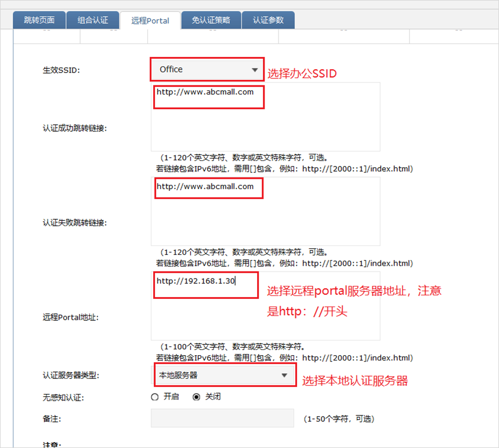Image resolution: width=499 pixels, height=448 pixels.
Task: Click the red 选择办公SSID annotation text
Action: pyautogui.click(x=302, y=74)
